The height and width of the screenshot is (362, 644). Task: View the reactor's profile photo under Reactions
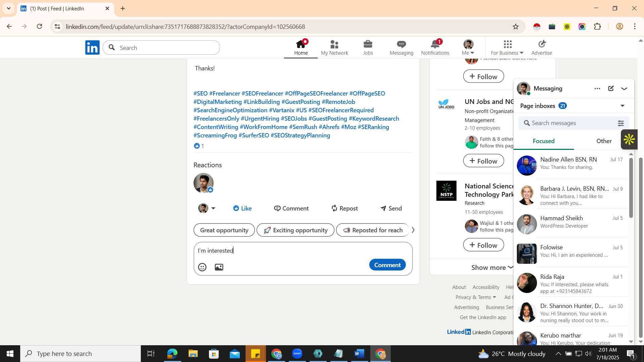coord(204,183)
